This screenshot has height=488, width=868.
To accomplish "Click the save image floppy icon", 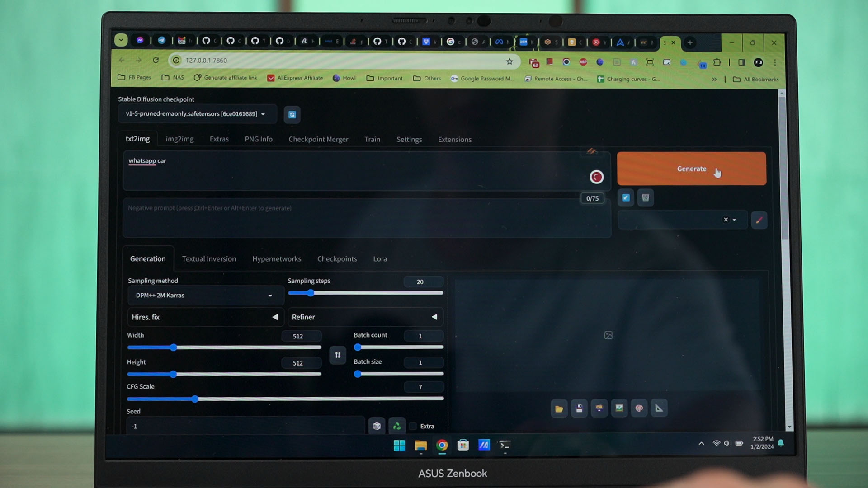I will tap(579, 408).
